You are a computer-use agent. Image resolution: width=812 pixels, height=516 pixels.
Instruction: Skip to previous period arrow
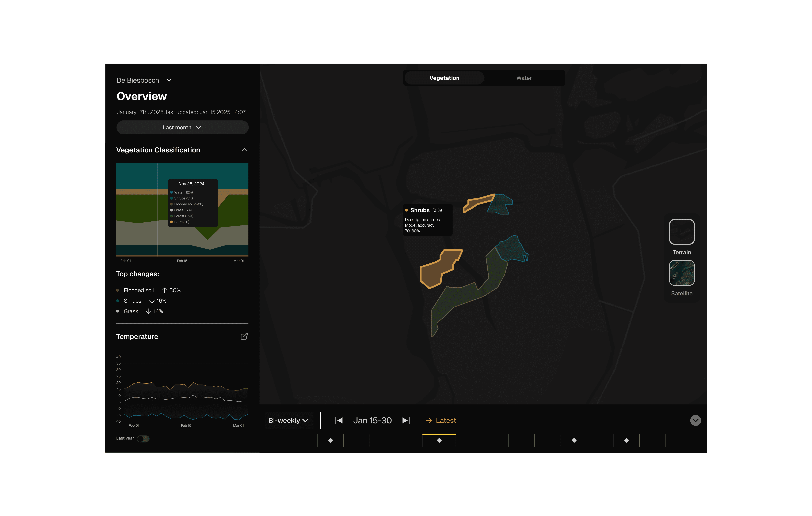pyautogui.click(x=339, y=420)
